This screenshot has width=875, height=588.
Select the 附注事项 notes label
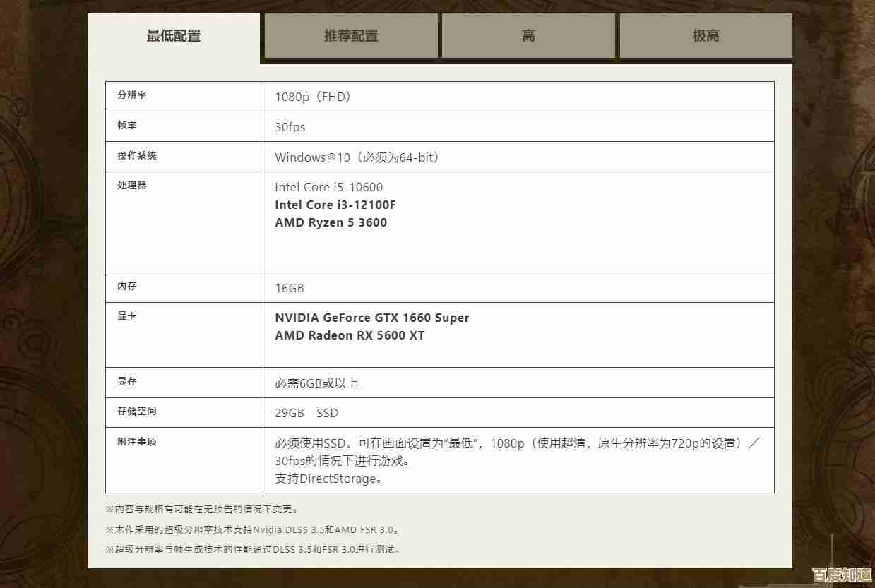135,442
